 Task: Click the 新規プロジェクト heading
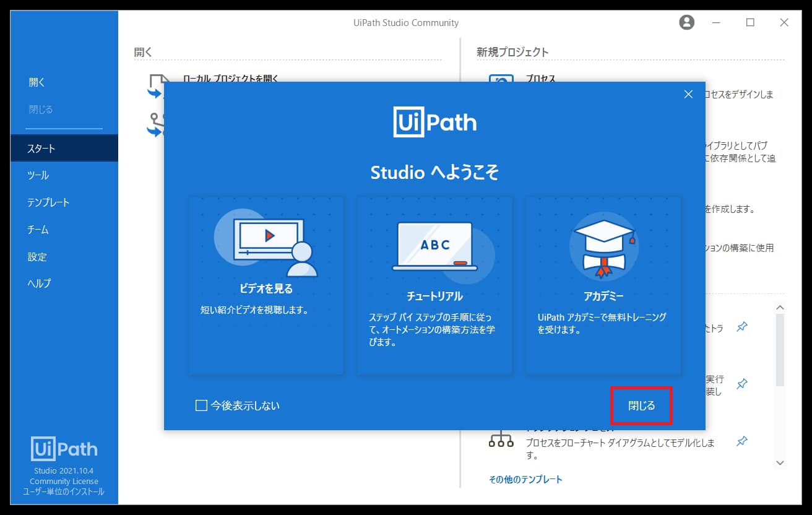pos(512,52)
